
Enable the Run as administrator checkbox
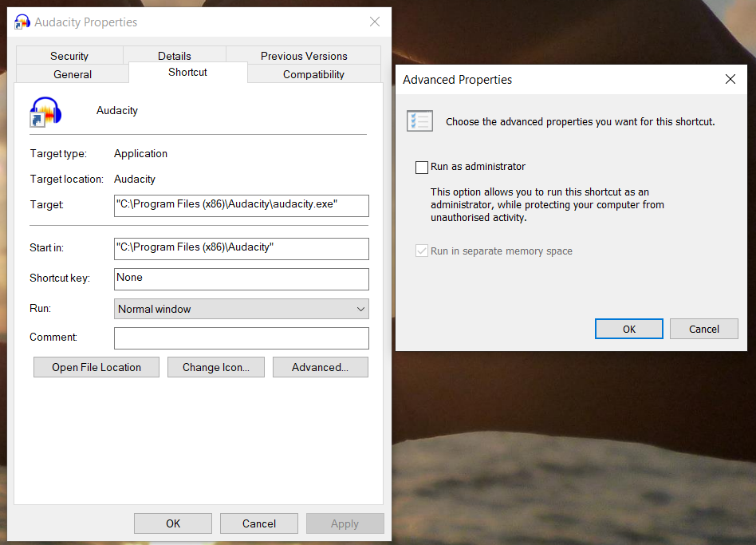coord(422,168)
